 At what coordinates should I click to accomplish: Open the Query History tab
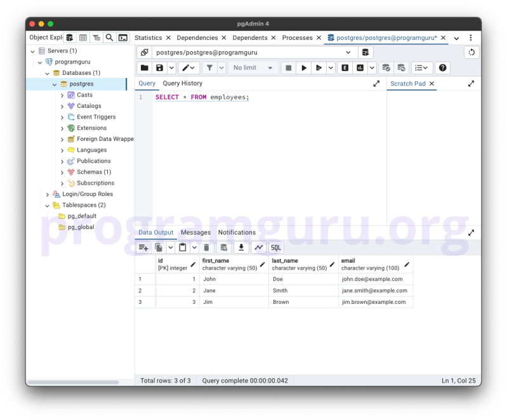[182, 83]
